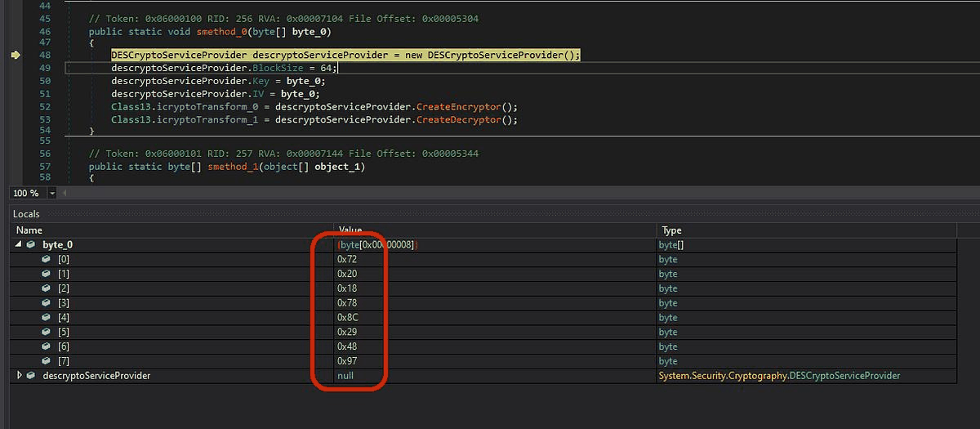Click the token comment on line 45

point(282,18)
